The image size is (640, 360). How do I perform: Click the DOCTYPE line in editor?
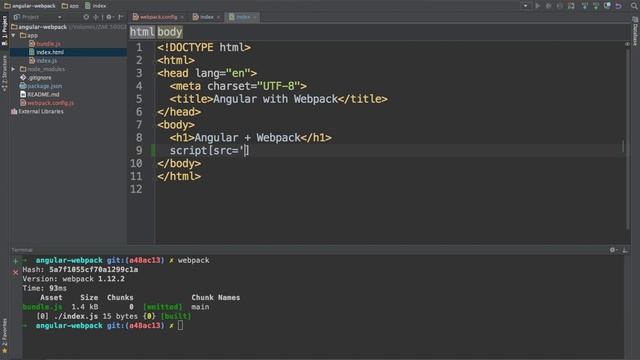pyautogui.click(x=204, y=48)
